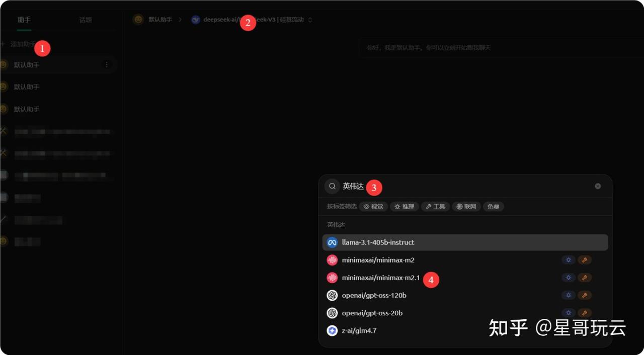Open the deepseek-ai model selector dropdown
The height and width of the screenshot is (355, 644).
tap(252, 20)
